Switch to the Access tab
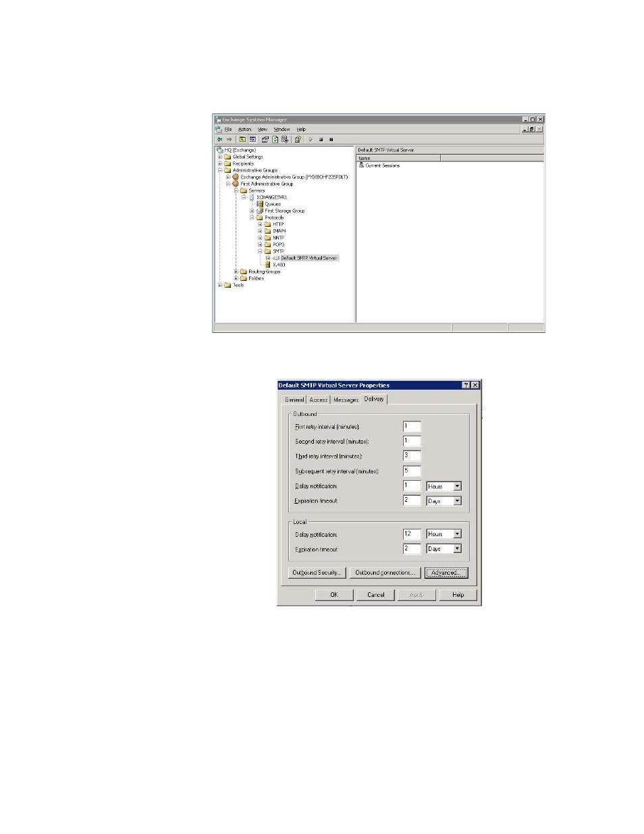644x834 pixels. coord(319,400)
